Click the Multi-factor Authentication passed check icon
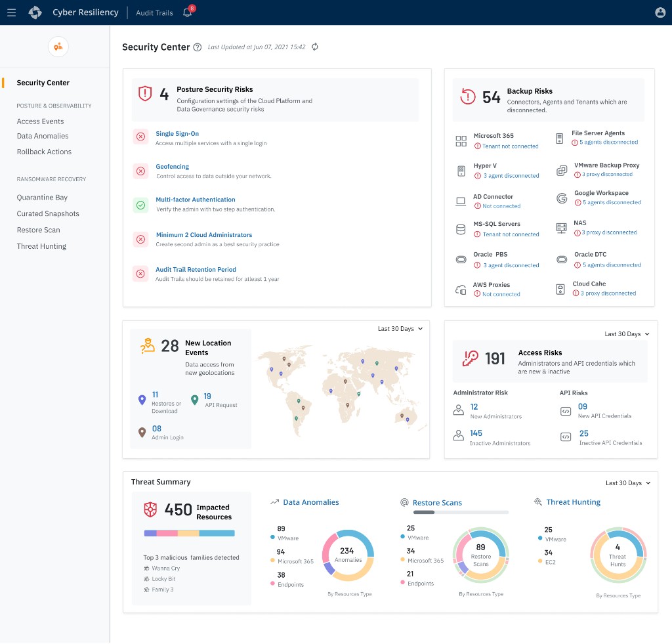 coord(140,205)
